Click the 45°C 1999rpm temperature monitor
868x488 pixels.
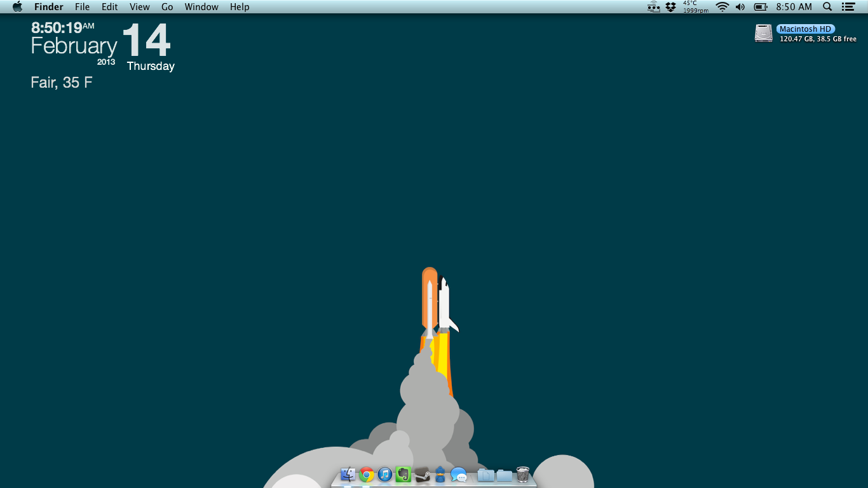(x=696, y=7)
